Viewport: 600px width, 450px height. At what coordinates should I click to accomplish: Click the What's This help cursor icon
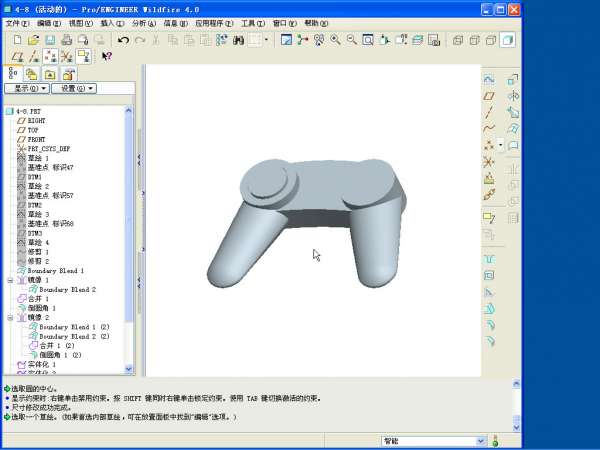(106, 57)
